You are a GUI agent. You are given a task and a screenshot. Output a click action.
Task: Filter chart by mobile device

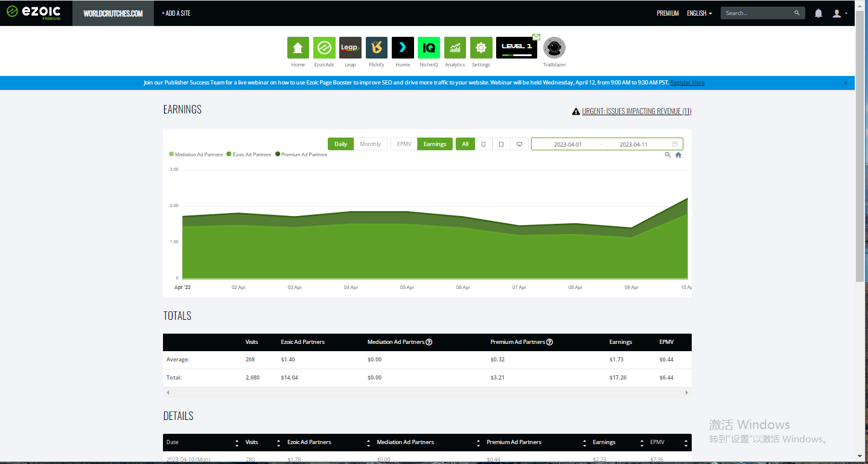click(x=483, y=144)
